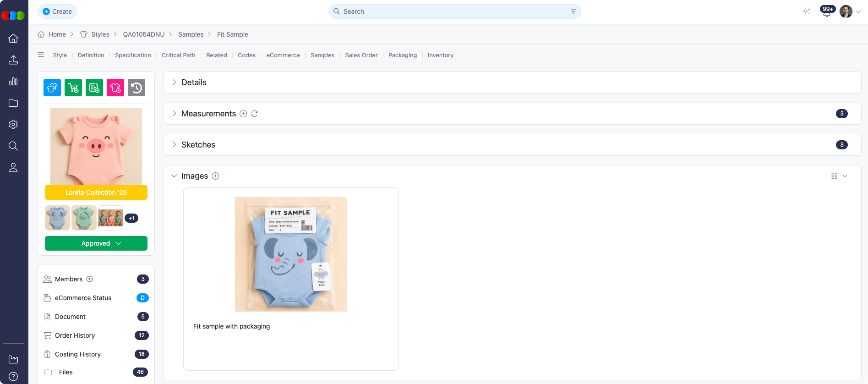Open the Members panel row
Screen dimensions: 868x384
(x=96, y=279)
